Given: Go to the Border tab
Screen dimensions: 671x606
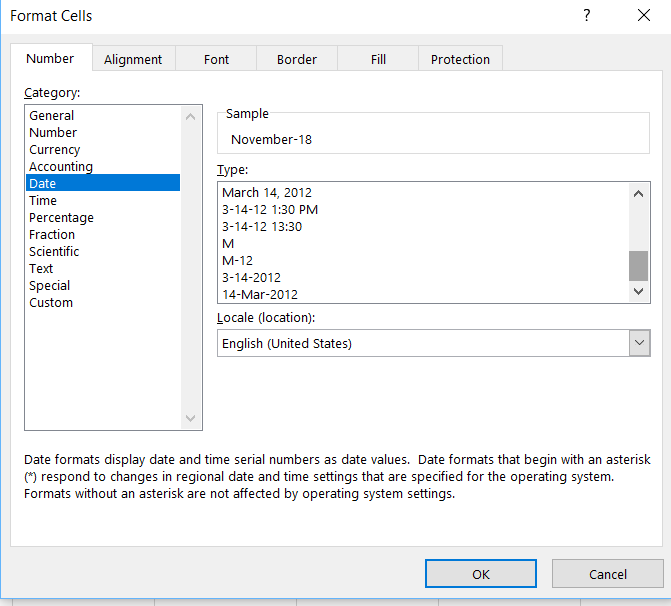Looking at the screenshot, I should (297, 59).
